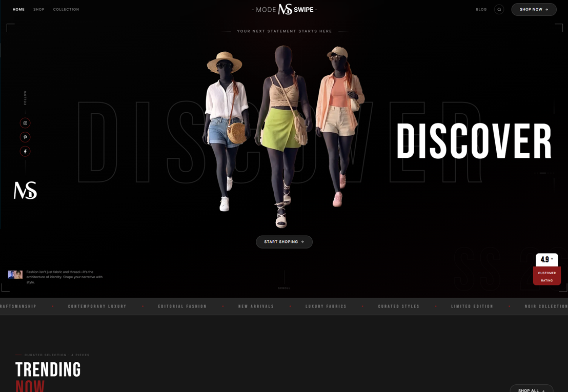Open the Blog menu link

pos(481,9)
